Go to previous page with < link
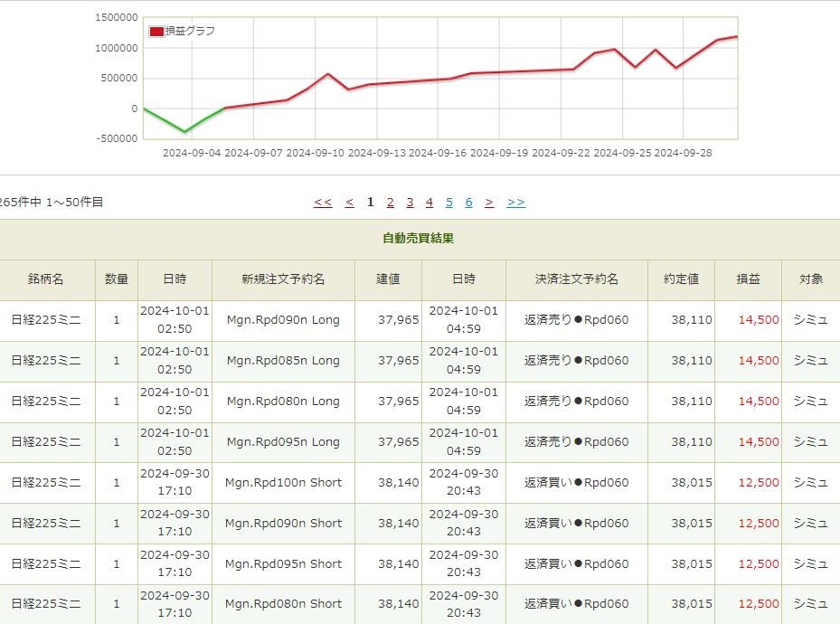The height and width of the screenshot is (624, 840). [x=349, y=203]
